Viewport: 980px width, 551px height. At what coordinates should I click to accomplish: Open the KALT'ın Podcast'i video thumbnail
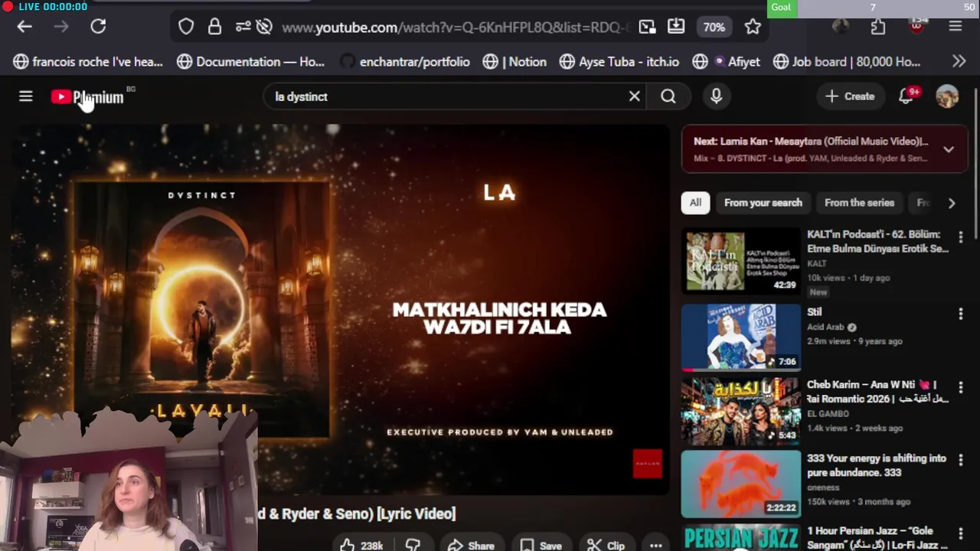coord(741,262)
